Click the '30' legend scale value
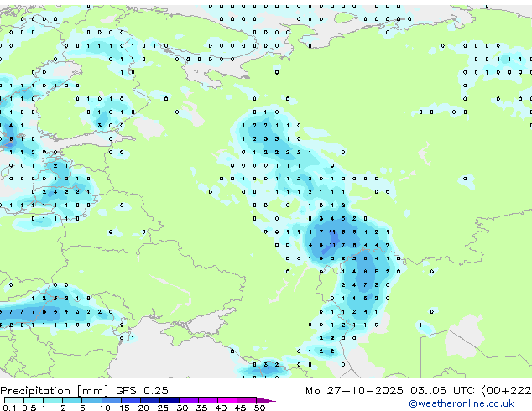Viewport: 532px width, 411px height. [183, 408]
